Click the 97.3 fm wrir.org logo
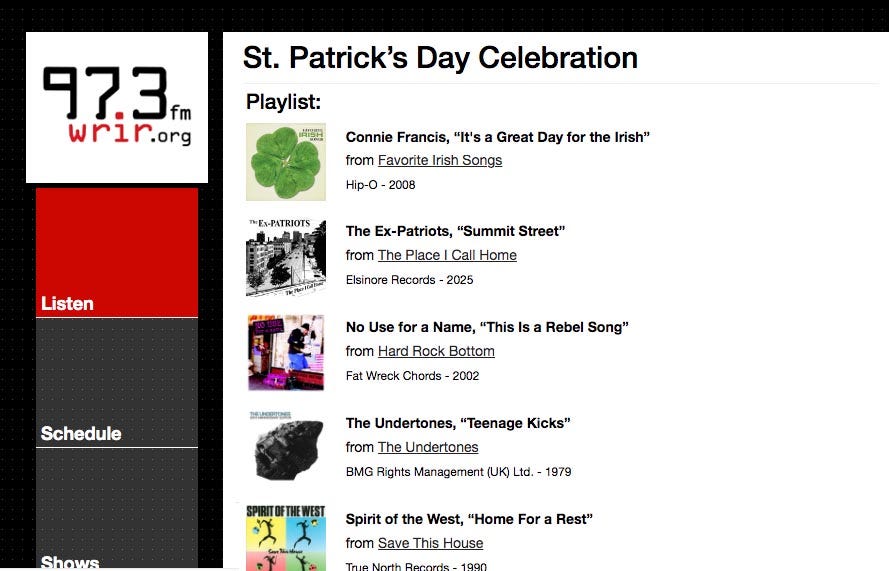This screenshot has width=889, height=571. [117, 107]
